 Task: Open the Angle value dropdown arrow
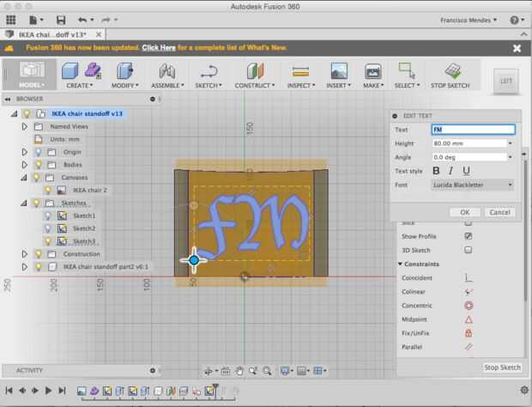[x=510, y=157]
